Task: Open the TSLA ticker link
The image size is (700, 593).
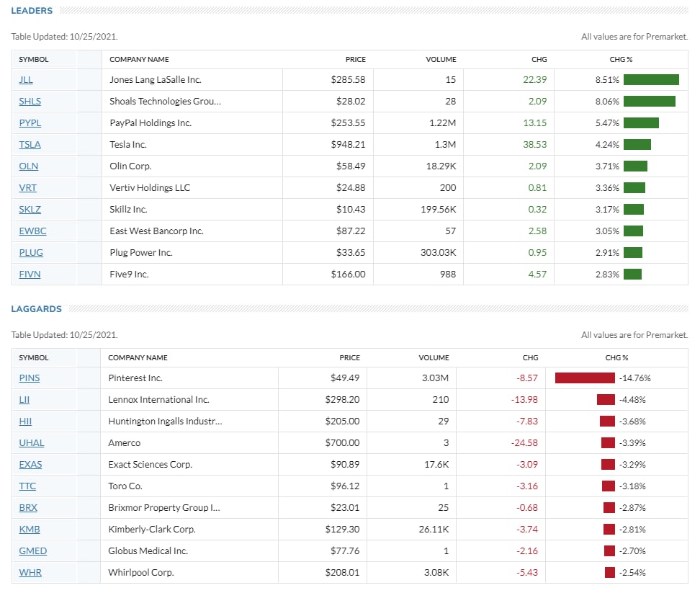Action: tap(30, 145)
